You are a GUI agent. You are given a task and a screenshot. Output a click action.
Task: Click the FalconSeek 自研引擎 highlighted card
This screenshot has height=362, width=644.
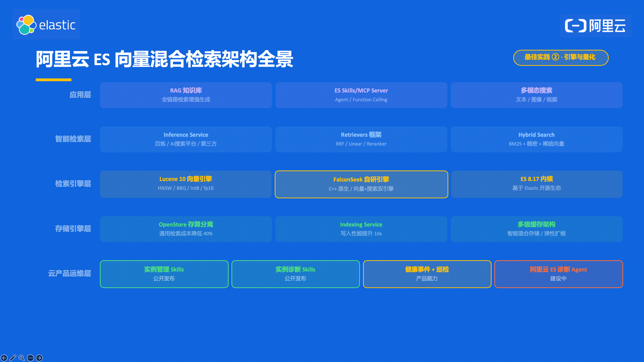[361, 184]
